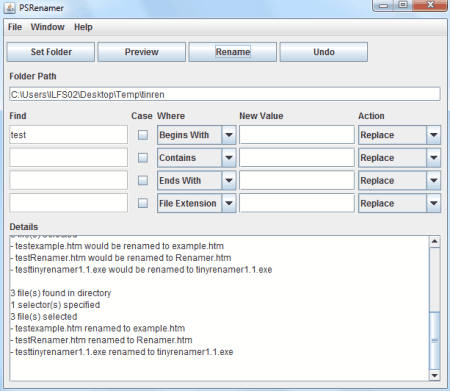Viewport: 450px width, 391px height.
Task: Open Action Replace dropdown in Begins With row
Action: 399,135
